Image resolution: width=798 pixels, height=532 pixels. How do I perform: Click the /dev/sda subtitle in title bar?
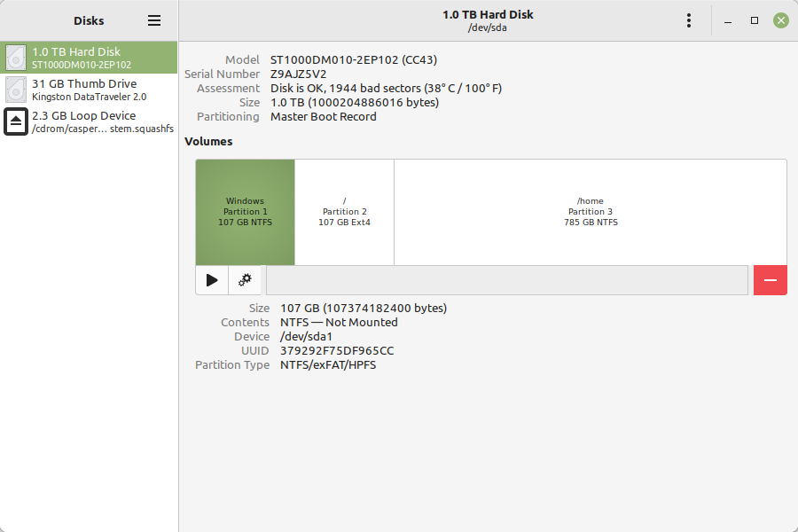click(x=488, y=27)
